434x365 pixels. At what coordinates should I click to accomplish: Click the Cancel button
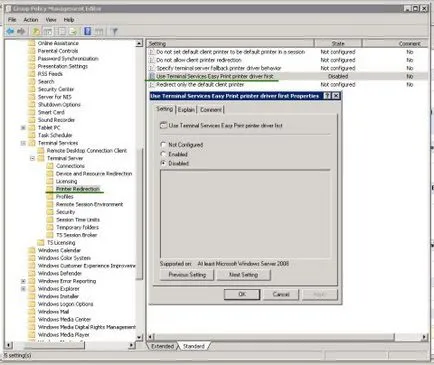click(281, 294)
